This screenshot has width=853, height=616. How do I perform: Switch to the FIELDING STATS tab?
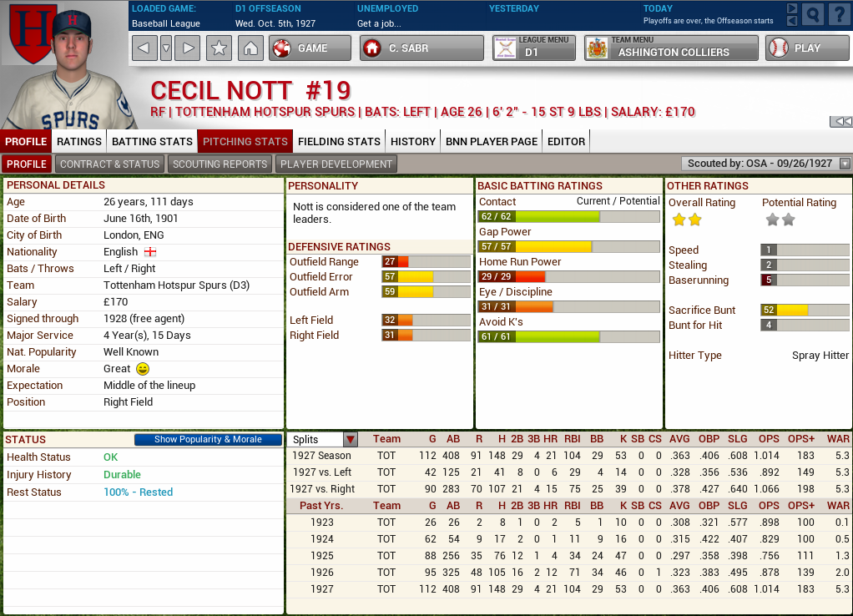pos(339,142)
